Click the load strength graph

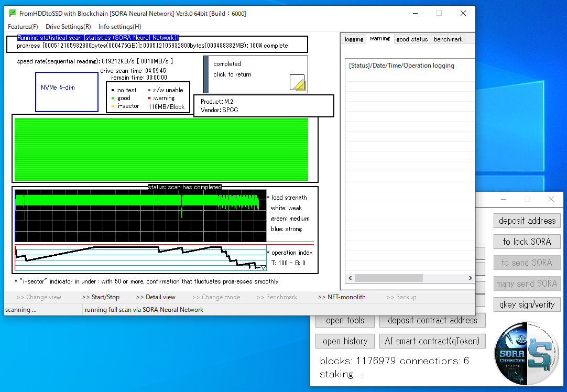click(x=140, y=215)
